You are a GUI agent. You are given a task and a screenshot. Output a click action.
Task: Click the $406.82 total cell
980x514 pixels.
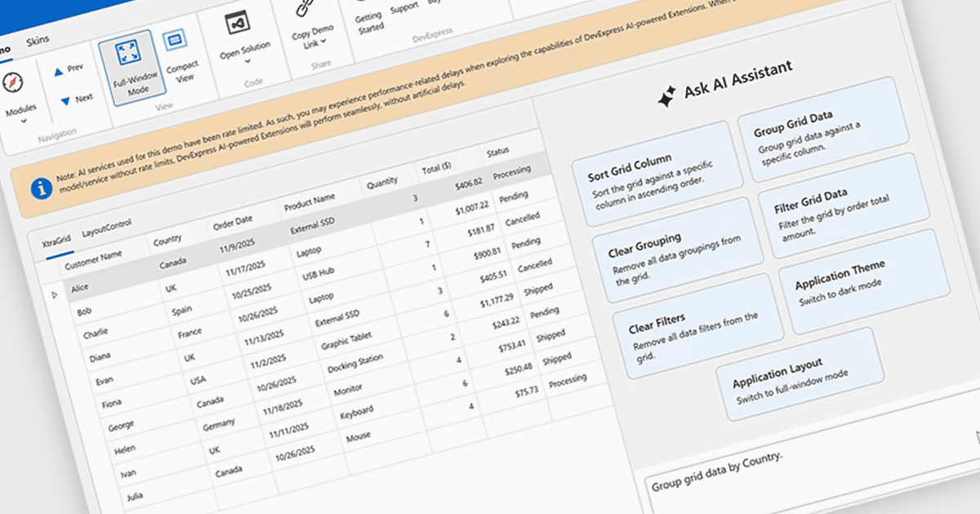pyautogui.click(x=467, y=183)
